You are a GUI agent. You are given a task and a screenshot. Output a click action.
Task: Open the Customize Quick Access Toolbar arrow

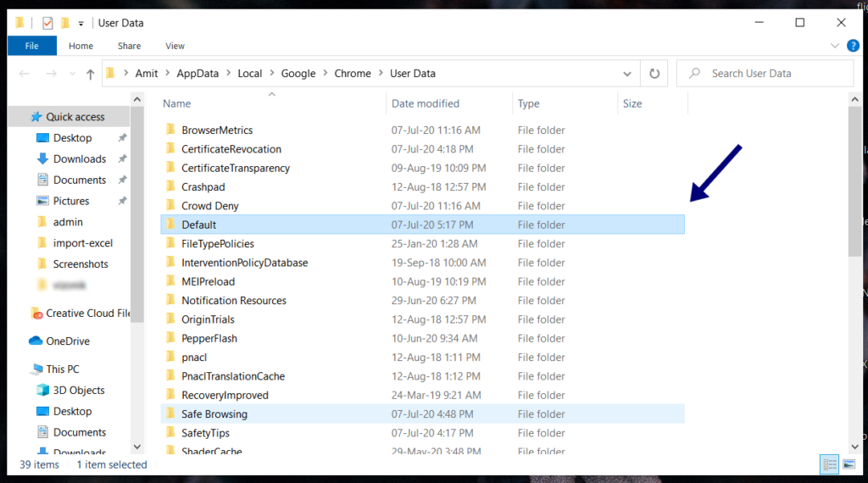pos(81,23)
